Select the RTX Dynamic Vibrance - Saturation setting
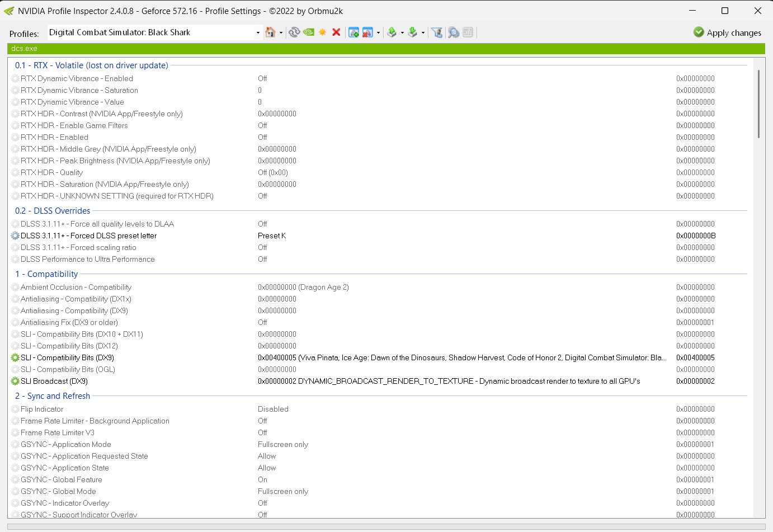This screenshot has width=773, height=532. 79,91
